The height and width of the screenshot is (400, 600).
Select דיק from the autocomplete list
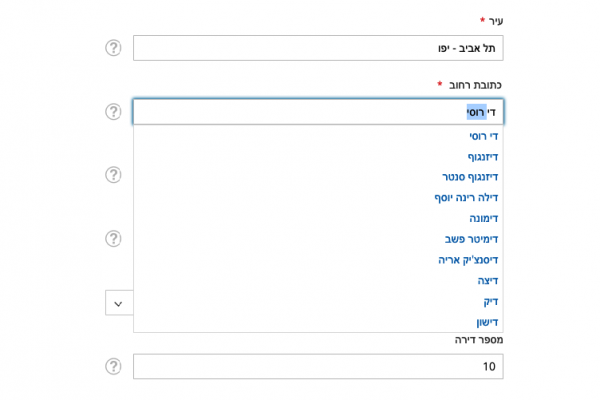click(490, 301)
